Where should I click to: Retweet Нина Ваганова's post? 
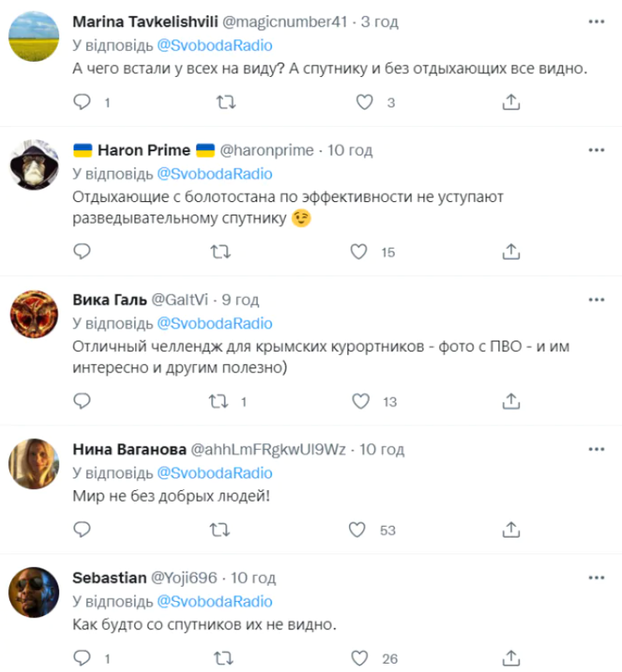[220, 528]
